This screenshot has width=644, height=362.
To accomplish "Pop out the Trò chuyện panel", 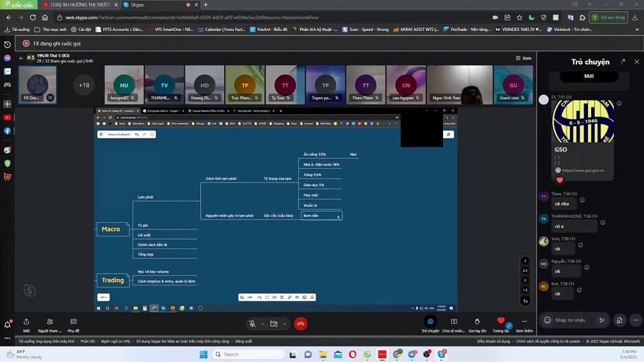I will [x=623, y=62].
